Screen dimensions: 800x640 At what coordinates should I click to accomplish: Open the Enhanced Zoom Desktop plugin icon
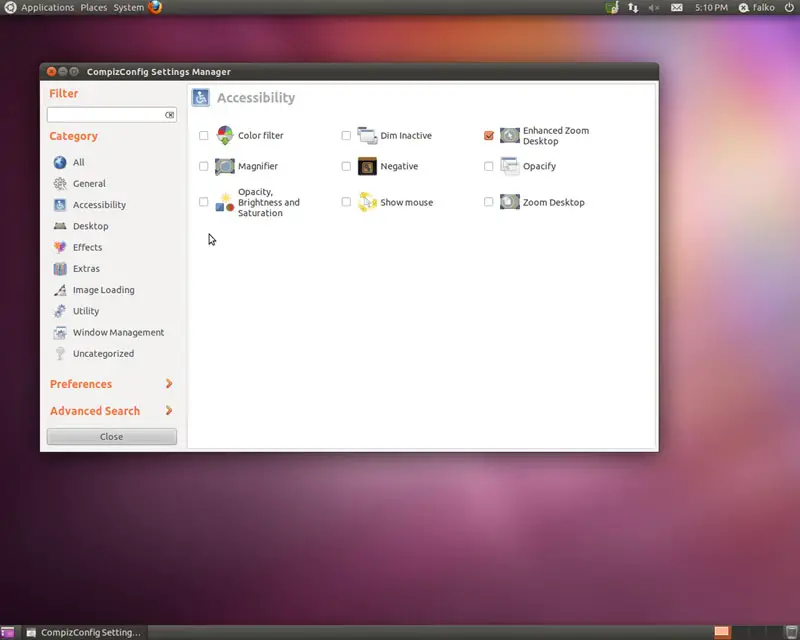(509, 135)
